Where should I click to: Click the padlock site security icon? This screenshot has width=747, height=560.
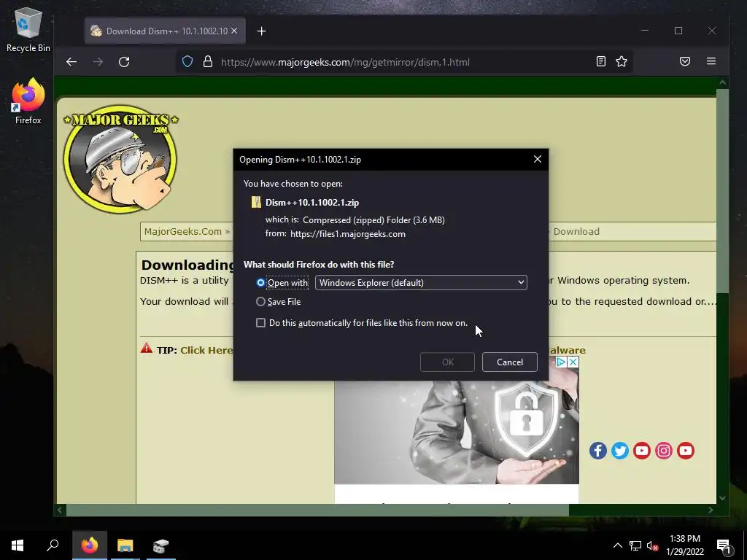click(x=208, y=61)
